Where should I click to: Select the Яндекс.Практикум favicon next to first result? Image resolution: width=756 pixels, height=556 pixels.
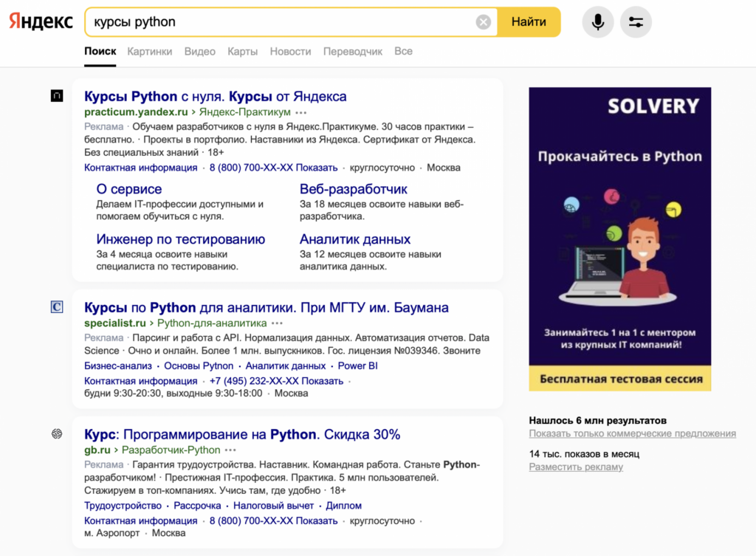pyautogui.click(x=57, y=96)
